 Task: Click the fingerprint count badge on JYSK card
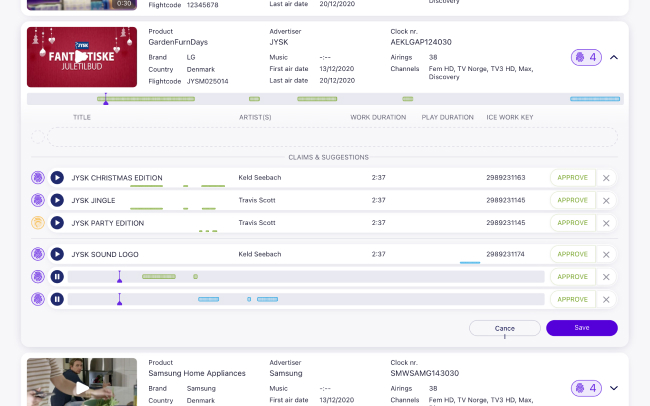(586, 57)
